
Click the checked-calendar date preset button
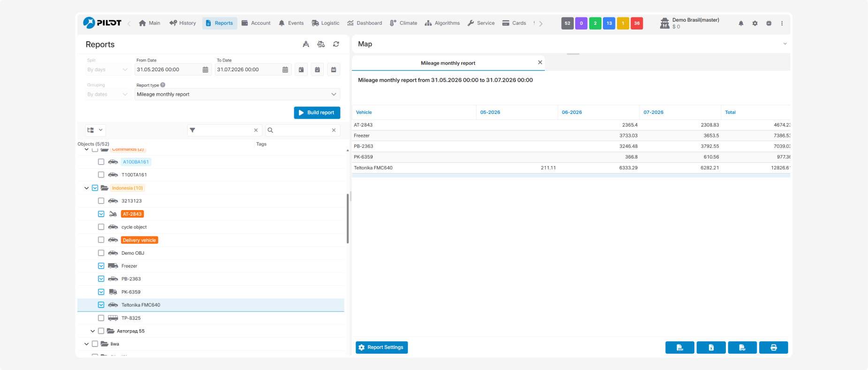[x=317, y=69]
